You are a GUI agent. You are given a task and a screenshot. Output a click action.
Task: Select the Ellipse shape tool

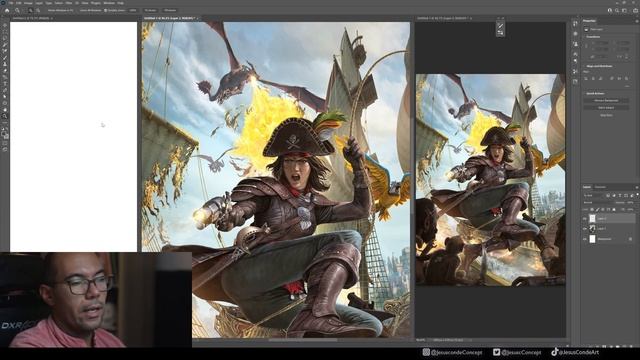click(5, 103)
